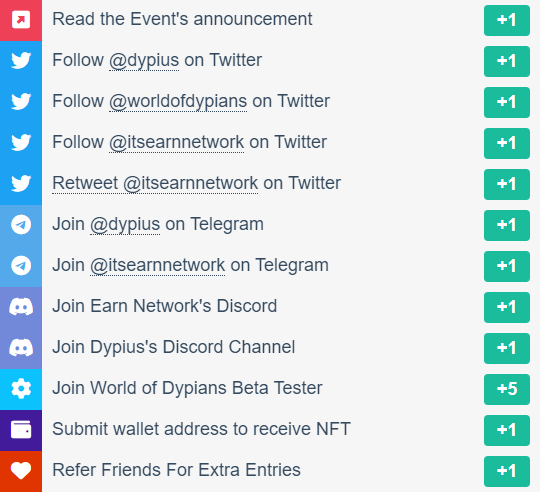Click Twitter icon for Retweet @itsearnnetwork row

(x=21, y=183)
